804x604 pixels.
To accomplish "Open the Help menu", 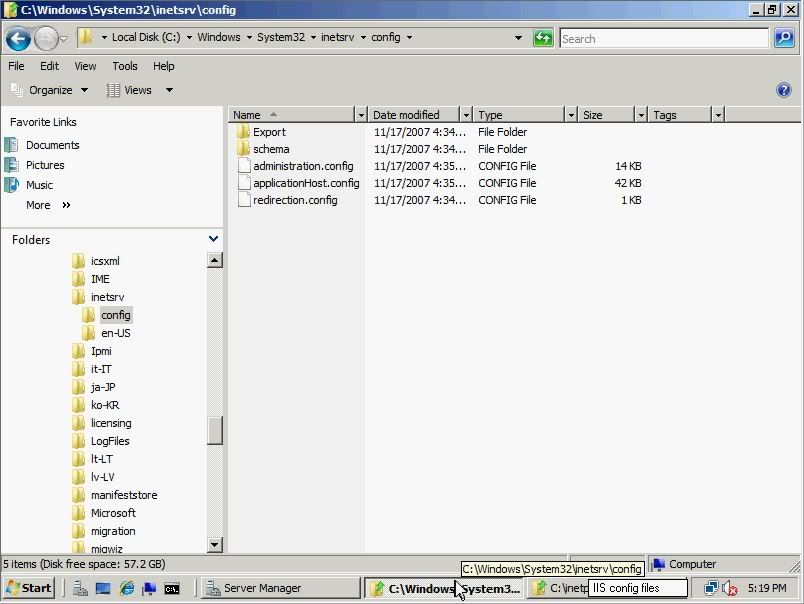I will click(x=164, y=66).
